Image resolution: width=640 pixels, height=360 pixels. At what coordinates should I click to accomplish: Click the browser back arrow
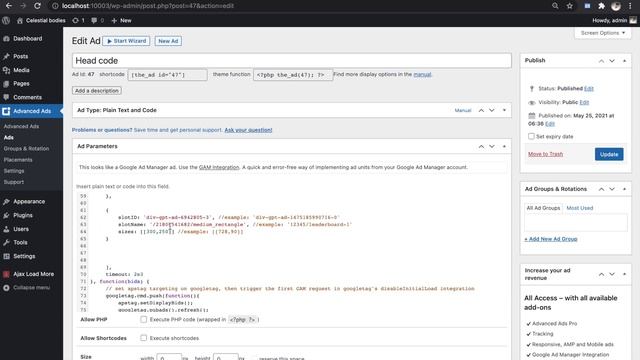[x=9, y=6]
